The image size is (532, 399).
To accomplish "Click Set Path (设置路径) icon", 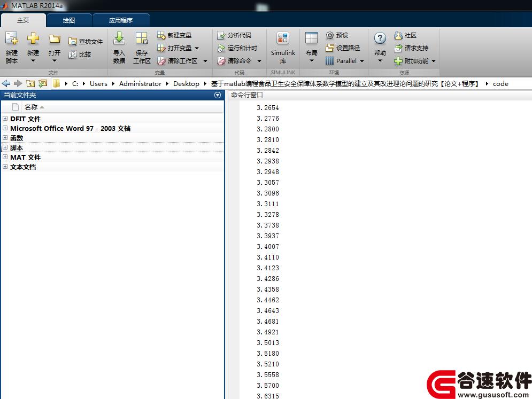I will click(330, 48).
